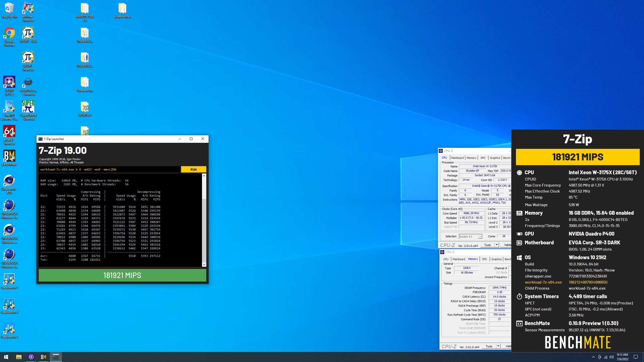Launch Google Chrome from the desktop
Screen dimensions: 644x362
[9, 37]
